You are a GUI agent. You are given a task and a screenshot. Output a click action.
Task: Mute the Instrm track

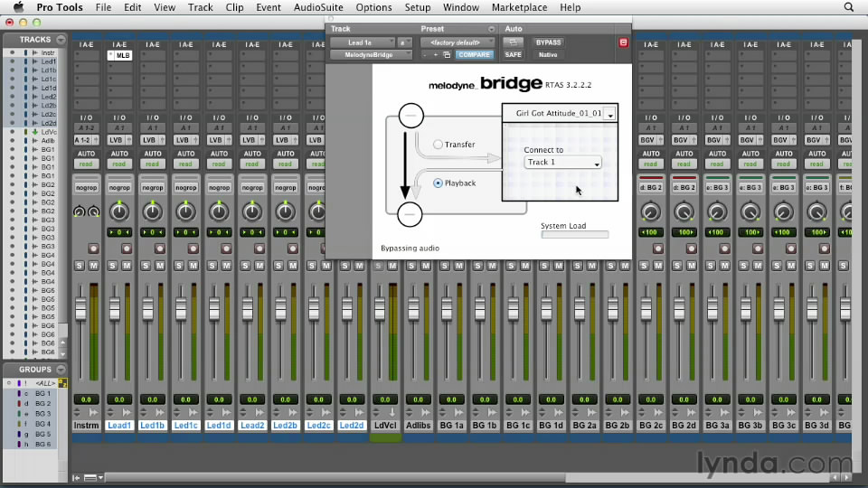point(93,266)
